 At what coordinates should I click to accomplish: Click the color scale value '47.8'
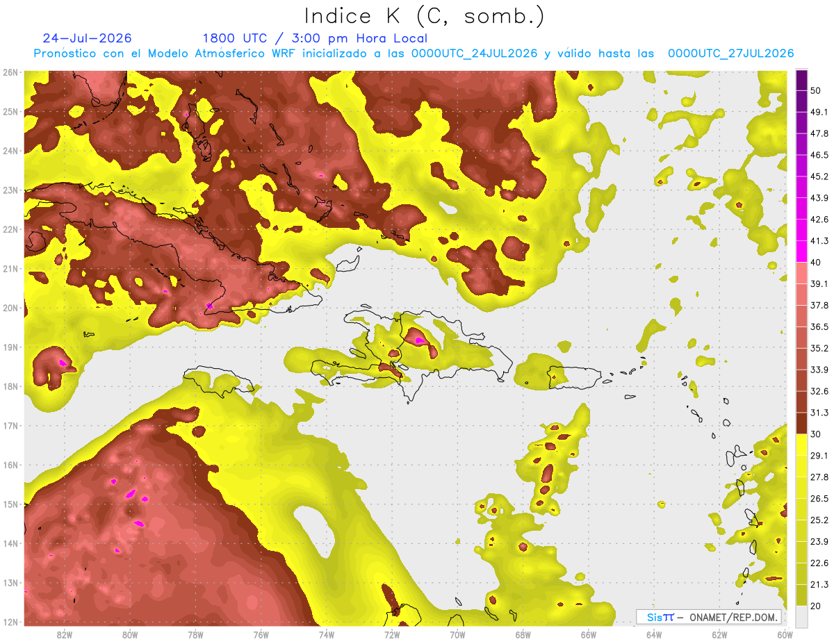819,134
